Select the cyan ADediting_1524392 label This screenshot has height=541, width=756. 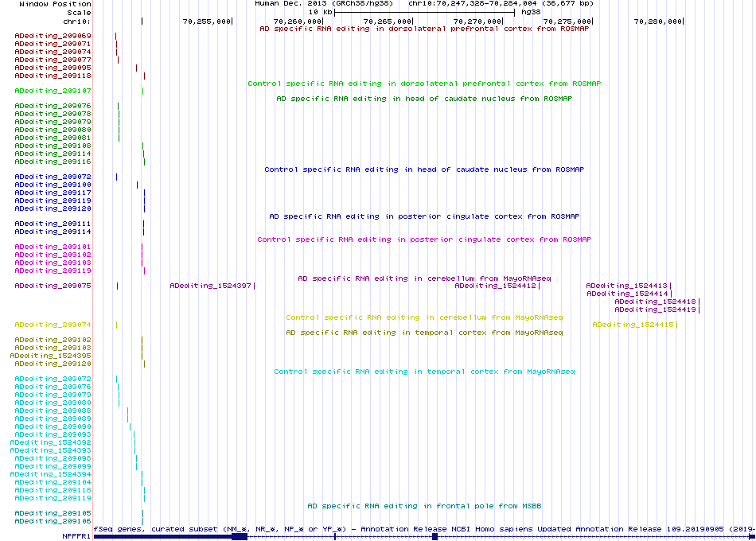[51, 442]
